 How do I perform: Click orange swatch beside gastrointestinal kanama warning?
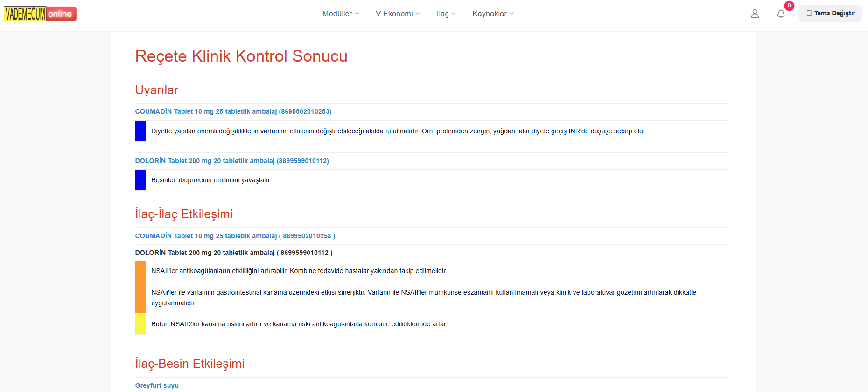click(140, 297)
